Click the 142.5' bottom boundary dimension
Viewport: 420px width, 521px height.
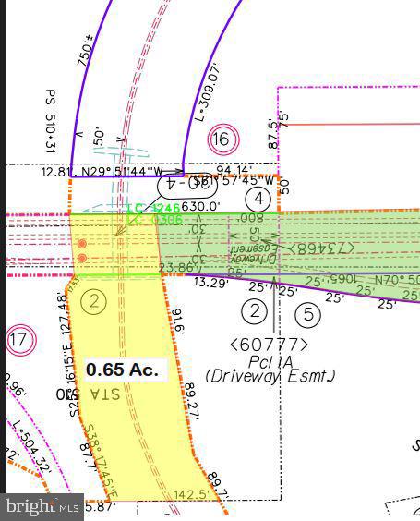192,494
